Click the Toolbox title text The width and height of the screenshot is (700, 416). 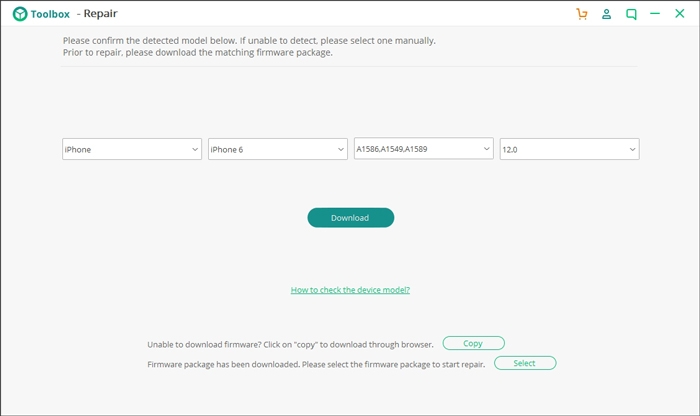pyautogui.click(x=49, y=15)
